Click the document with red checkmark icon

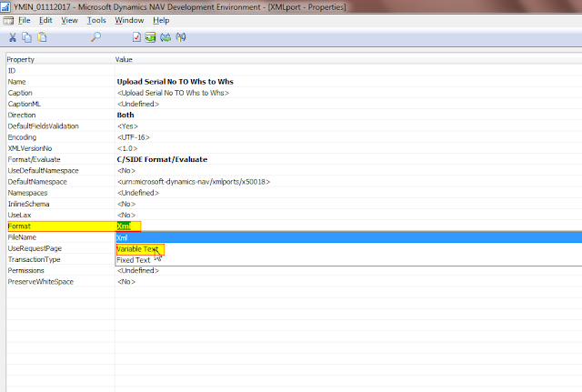click(x=136, y=37)
